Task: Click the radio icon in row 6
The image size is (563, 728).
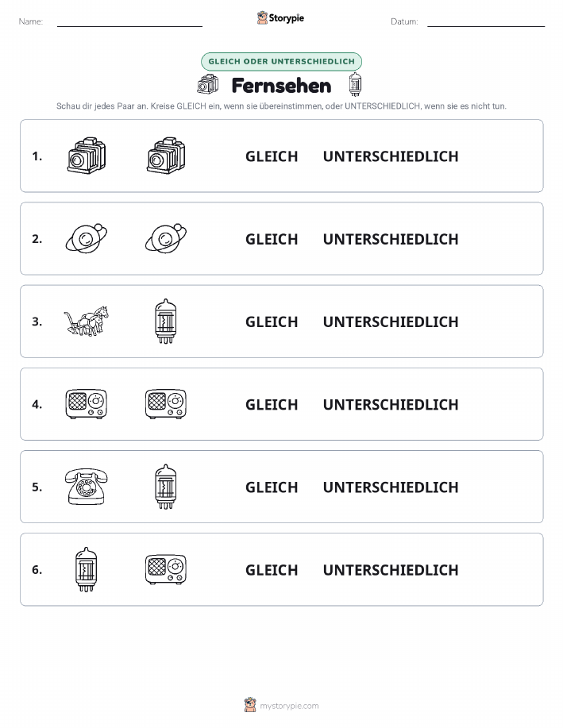Action: 166,569
